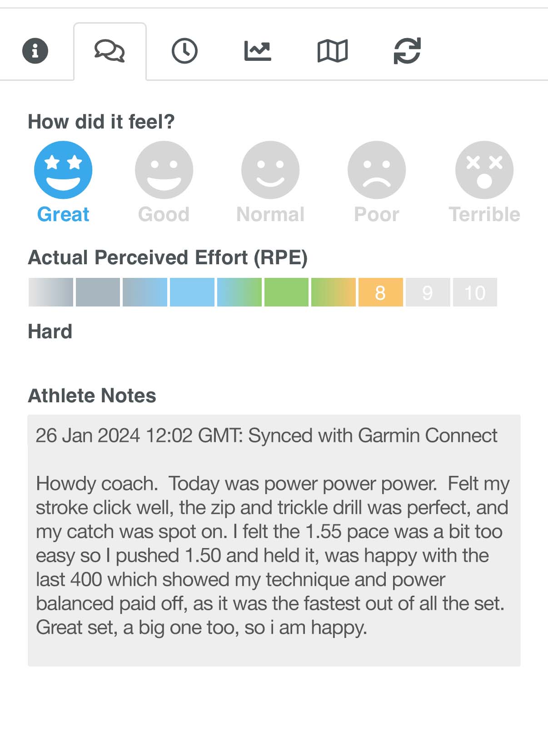Screen dimensions: 548x756
Task: Set RPE to 8
Action: [381, 292]
